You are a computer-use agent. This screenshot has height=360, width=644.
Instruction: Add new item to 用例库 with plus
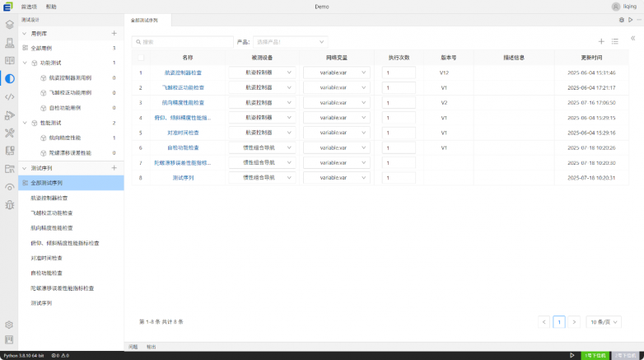pos(114,33)
